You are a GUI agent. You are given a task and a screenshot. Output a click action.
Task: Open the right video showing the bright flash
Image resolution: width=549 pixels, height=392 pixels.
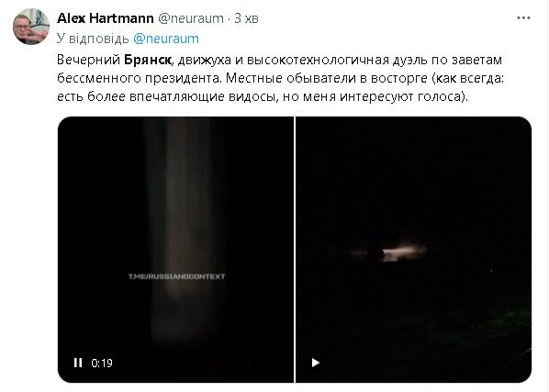414,250
